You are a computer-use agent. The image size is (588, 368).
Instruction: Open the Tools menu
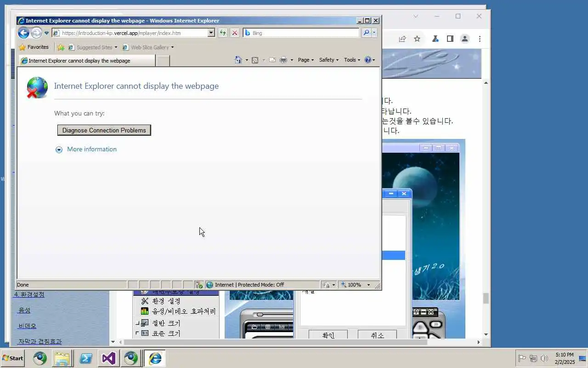[352, 60]
